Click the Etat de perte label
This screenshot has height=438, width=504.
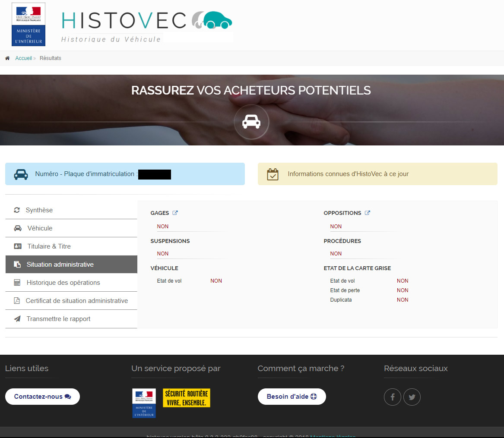click(345, 290)
